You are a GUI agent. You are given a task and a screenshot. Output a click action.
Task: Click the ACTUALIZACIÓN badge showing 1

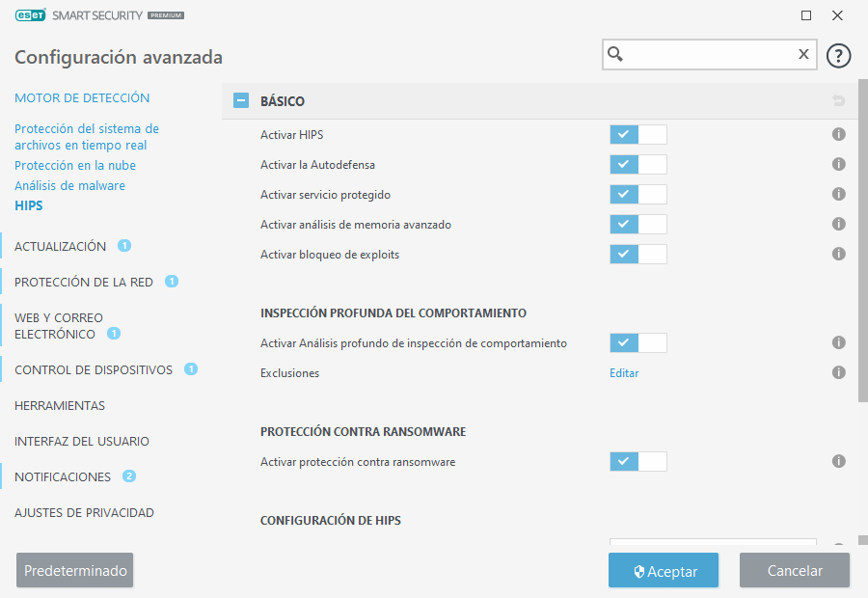click(124, 245)
